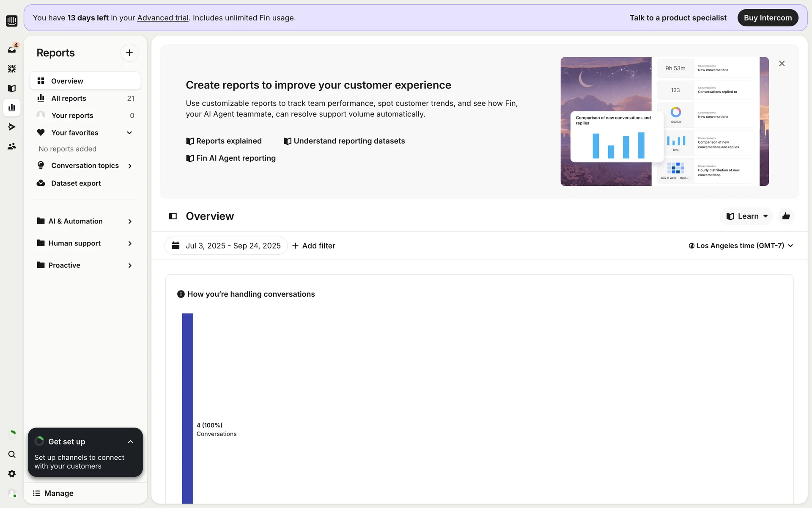Open the Los Angeles time zone dropdown
Screen dimensions: 812x508
coord(741,246)
